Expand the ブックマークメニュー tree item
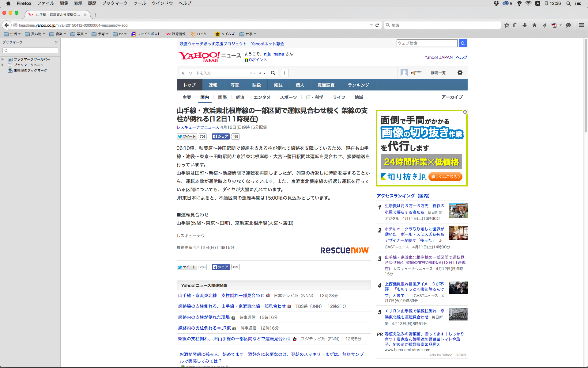 pos(3,65)
